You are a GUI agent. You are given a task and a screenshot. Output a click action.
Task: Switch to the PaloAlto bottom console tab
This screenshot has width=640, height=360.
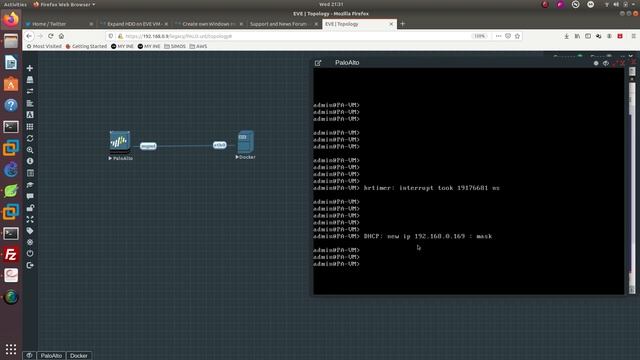tap(51, 356)
